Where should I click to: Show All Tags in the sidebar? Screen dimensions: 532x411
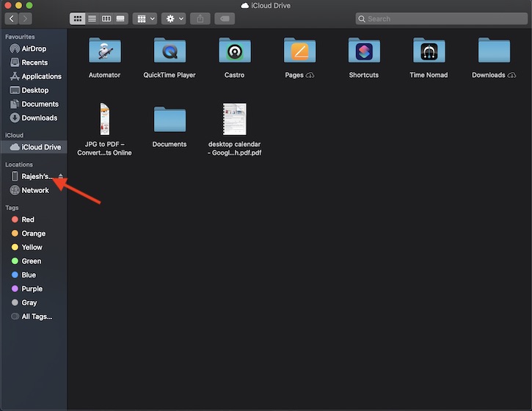point(34,316)
